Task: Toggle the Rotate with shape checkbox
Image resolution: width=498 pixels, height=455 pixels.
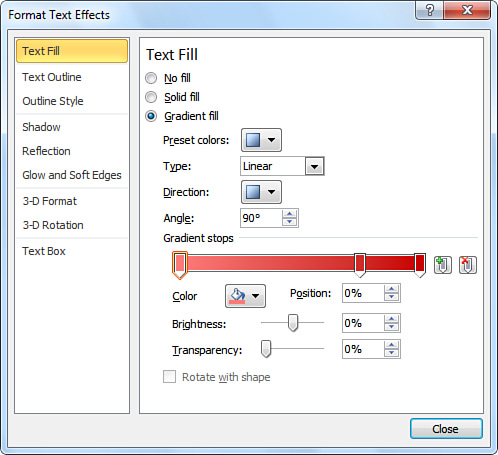Action: pyautogui.click(x=169, y=377)
